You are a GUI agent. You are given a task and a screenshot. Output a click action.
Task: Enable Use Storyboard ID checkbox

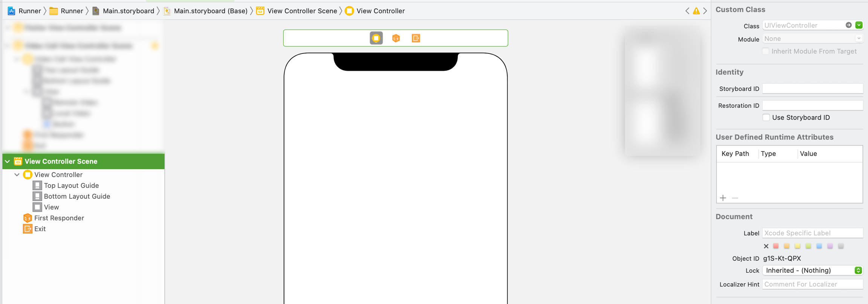tap(766, 118)
